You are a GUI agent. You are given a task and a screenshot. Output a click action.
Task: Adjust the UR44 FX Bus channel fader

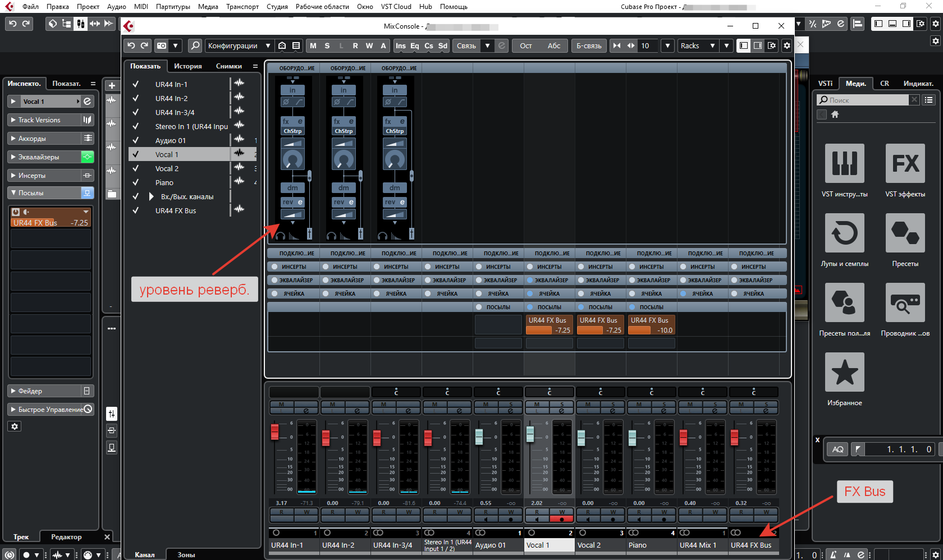(x=734, y=438)
